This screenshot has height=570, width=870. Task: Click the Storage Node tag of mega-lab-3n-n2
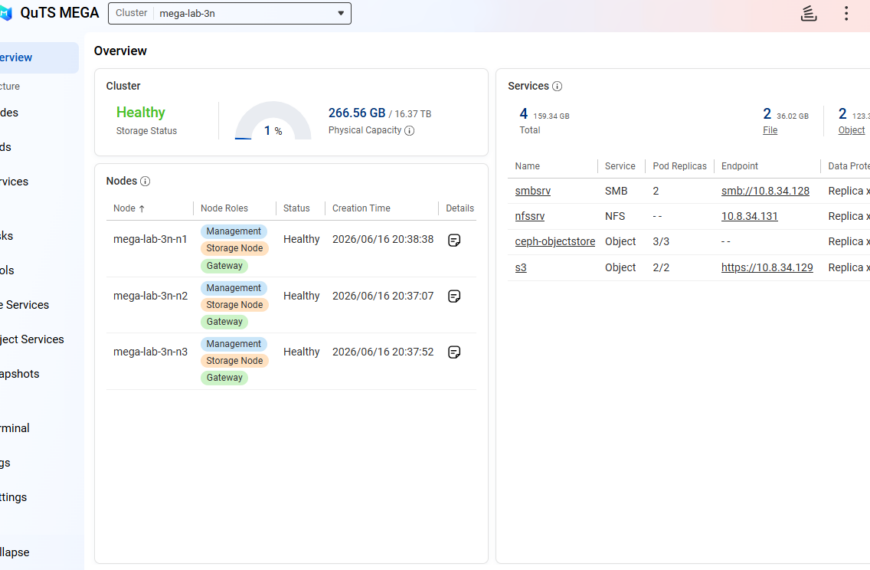coord(235,305)
